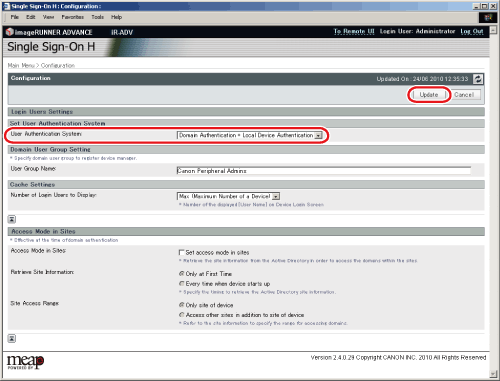The image size is (500, 381).
Task: Click the User Group Name text field
Action: [x=324, y=171]
